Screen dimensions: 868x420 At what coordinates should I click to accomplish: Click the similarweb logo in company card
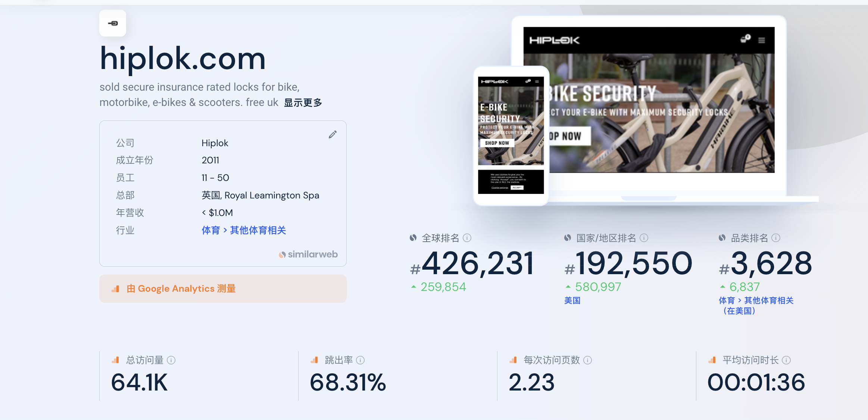point(308,254)
